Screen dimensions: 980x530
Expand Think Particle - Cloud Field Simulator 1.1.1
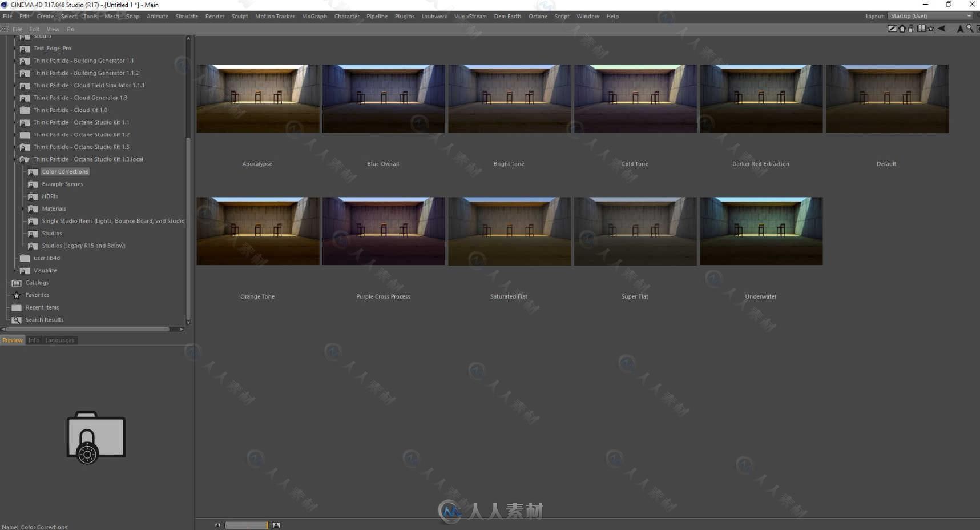(x=15, y=85)
